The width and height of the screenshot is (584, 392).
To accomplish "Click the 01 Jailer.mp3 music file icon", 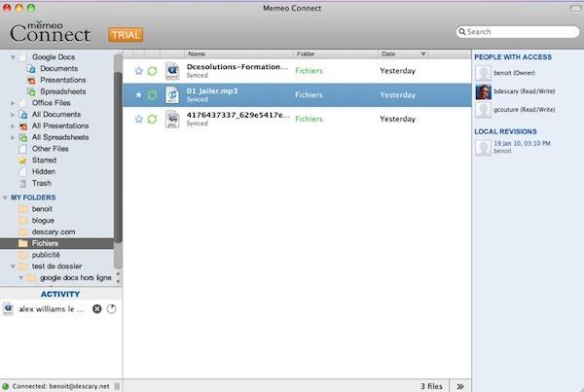I will pos(172,95).
